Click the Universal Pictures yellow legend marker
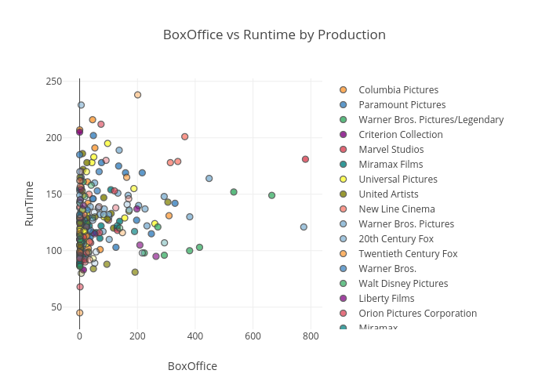549x392 pixels. tap(344, 180)
